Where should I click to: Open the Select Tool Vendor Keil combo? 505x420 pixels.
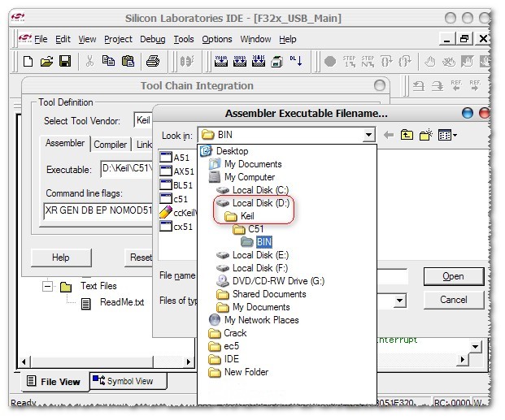click(143, 120)
